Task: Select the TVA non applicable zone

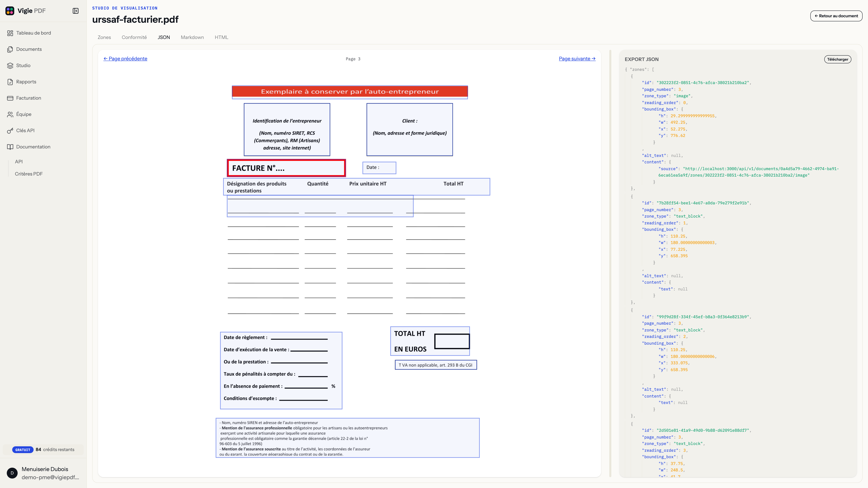Action: pos(436,365)
